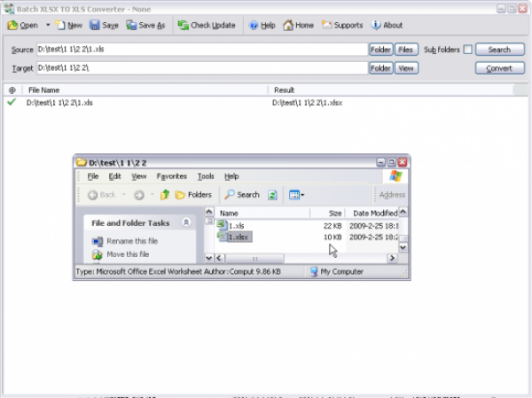Viewport: 532px width, 398px height.
Task: Click the 1.xls Excel file icon
Action: coord(222,225)
